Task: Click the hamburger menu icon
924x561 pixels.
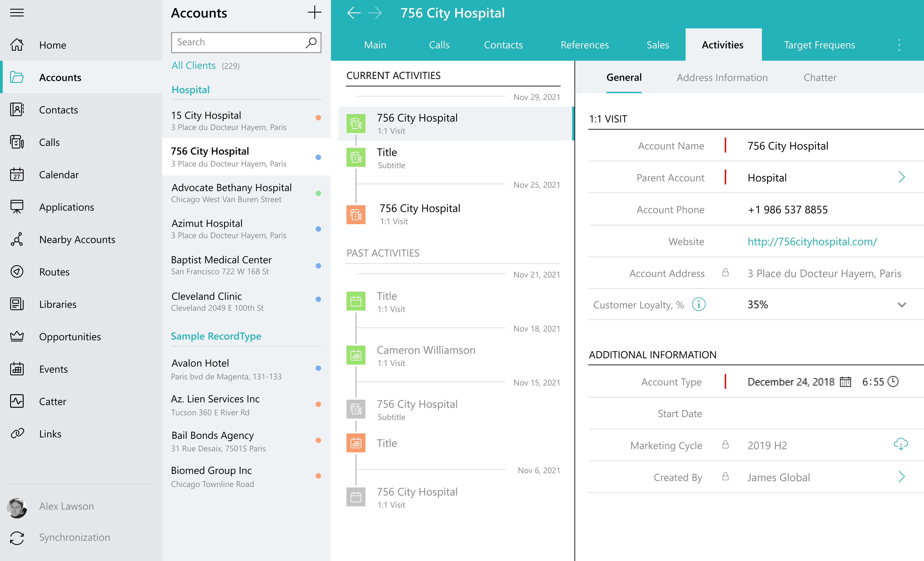Action: pos(16,13)
